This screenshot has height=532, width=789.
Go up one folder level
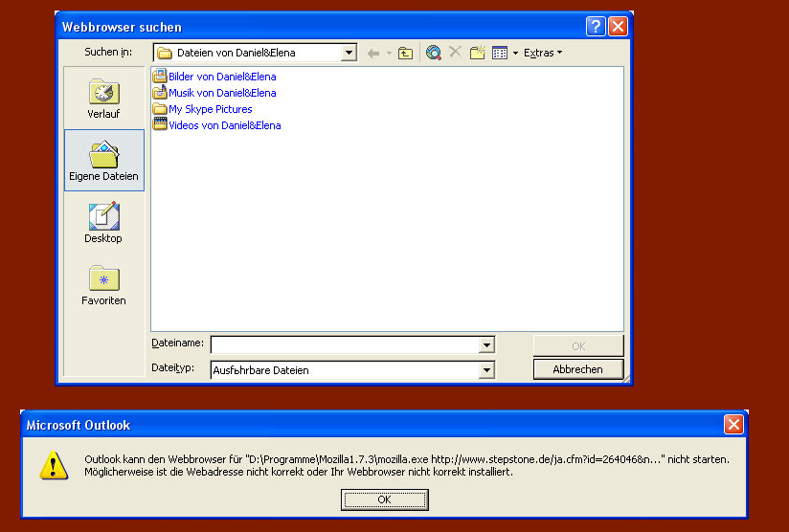[406, 53]
